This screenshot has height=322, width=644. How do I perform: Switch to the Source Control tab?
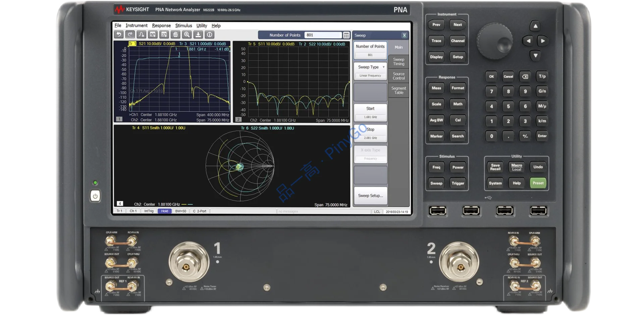398,76
